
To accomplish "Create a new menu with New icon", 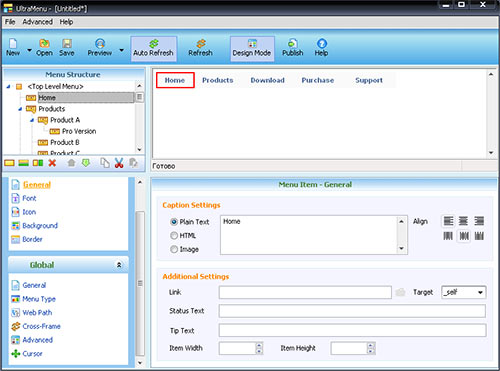I will click(x=13, y=48).
